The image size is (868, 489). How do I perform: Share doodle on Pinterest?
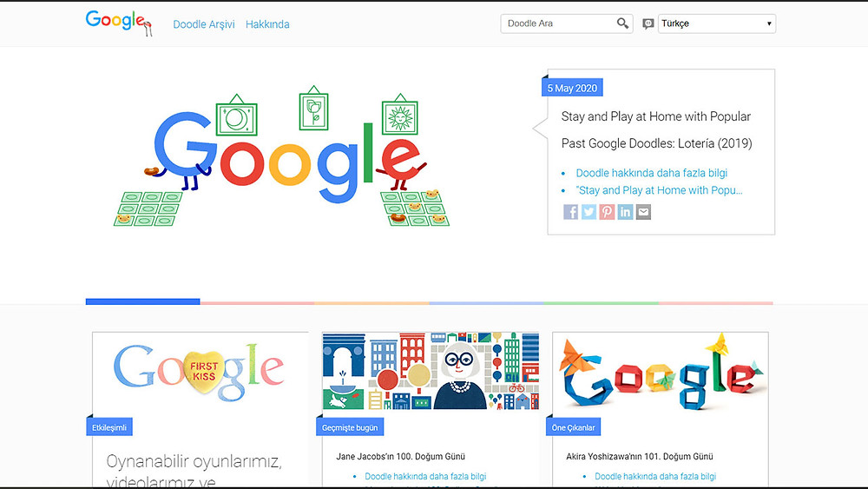click(607, 212)
